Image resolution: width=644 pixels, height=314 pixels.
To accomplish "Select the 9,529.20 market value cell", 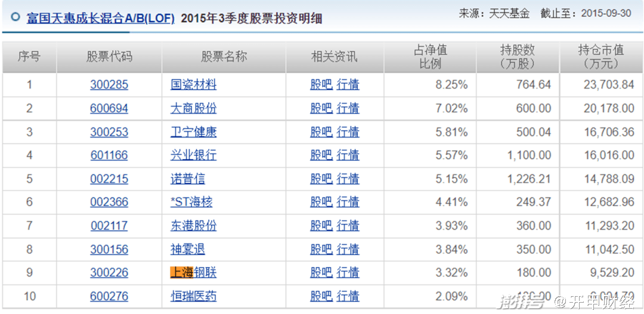I will (601, 272).
